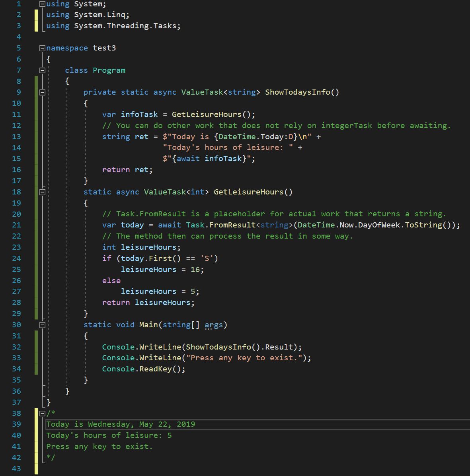Click the class name "Program"
Screen dimensions: 470x476
tap(109, 70)
